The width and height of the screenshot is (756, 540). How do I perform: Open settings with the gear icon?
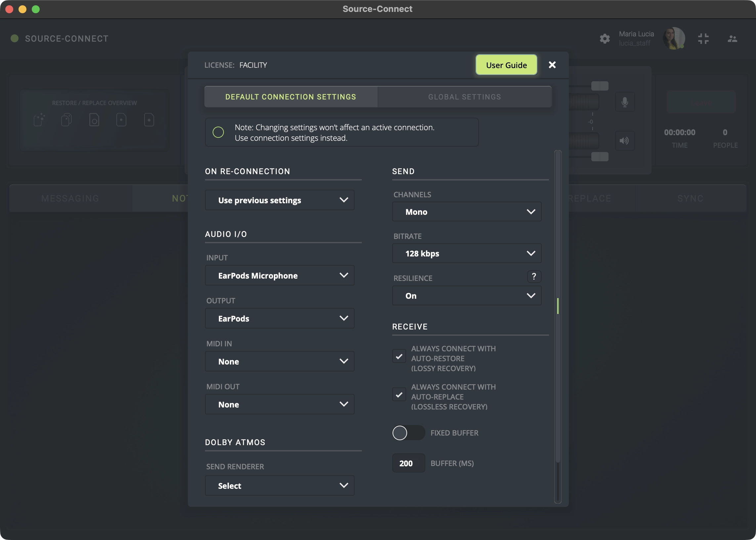(x=605, y=39)
